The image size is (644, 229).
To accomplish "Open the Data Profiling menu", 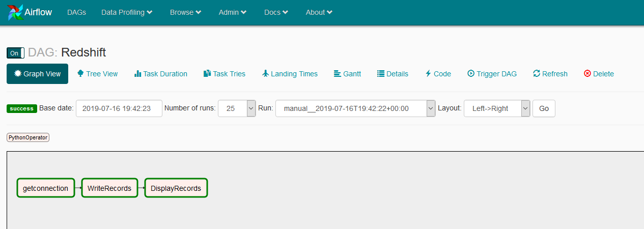I will click(x=127, y=12).
